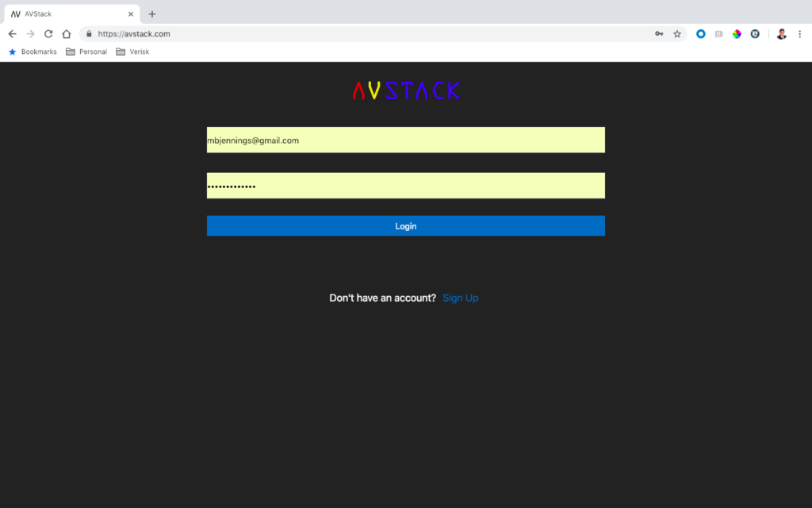Click the AVSTACK logo
The image size is (812, 508).
pos(406,90)
